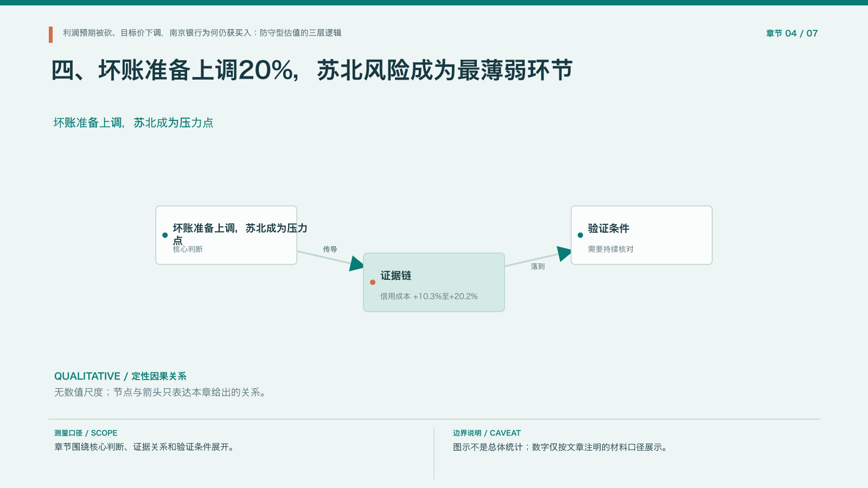Select the chapter indicator "章节 04 / 07"

click(792, 33)
